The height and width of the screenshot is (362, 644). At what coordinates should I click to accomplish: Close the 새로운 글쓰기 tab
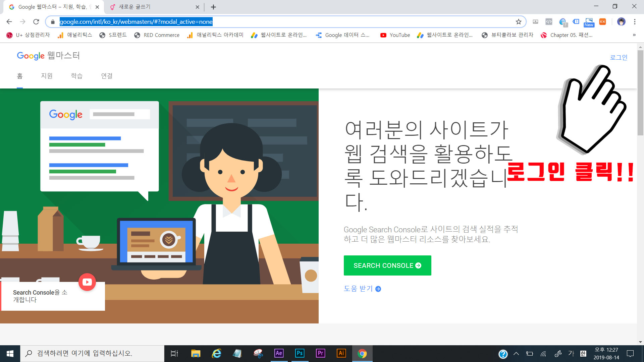[197, 7]
